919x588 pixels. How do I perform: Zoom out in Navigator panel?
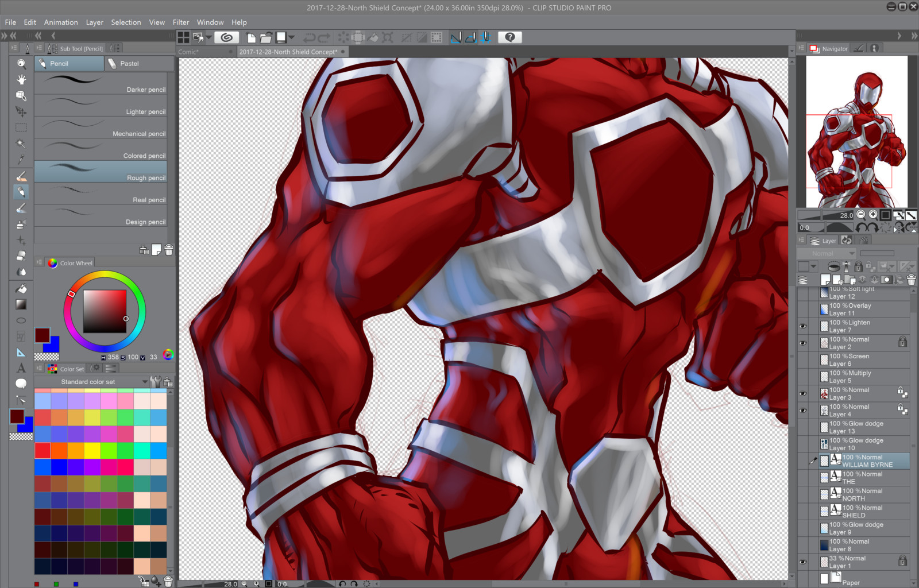coord(860,215)
